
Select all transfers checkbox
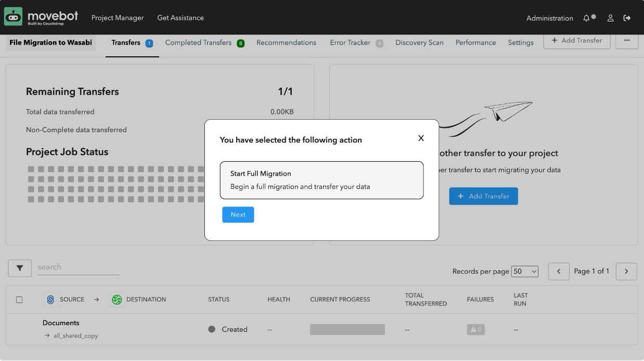[19, 300]
